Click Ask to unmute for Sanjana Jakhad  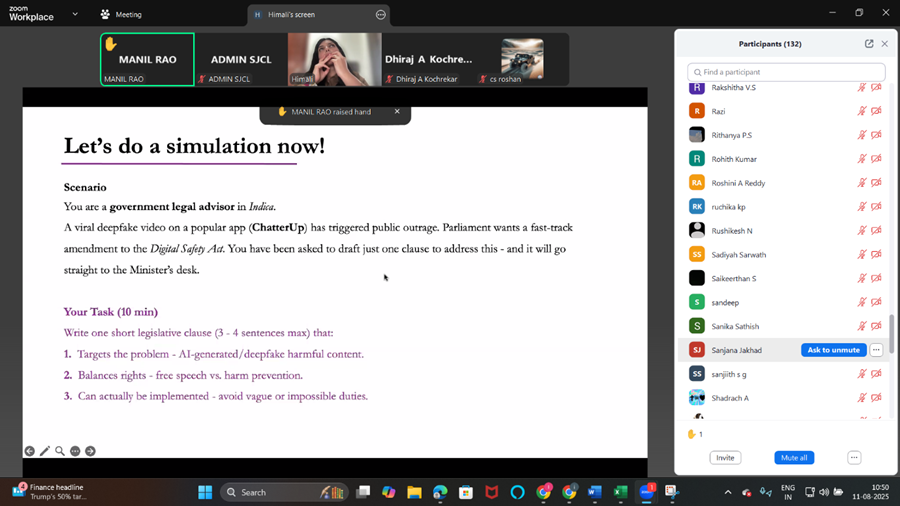(833, 350)
